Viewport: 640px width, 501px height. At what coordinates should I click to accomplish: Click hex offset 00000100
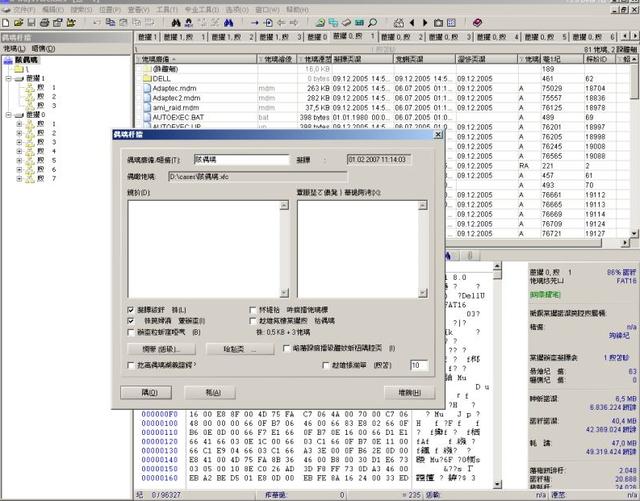point(160,423)
